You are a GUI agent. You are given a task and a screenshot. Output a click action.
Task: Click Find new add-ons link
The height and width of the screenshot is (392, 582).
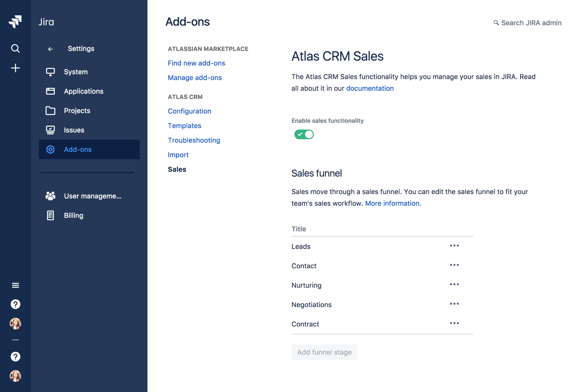pos(196,63)
